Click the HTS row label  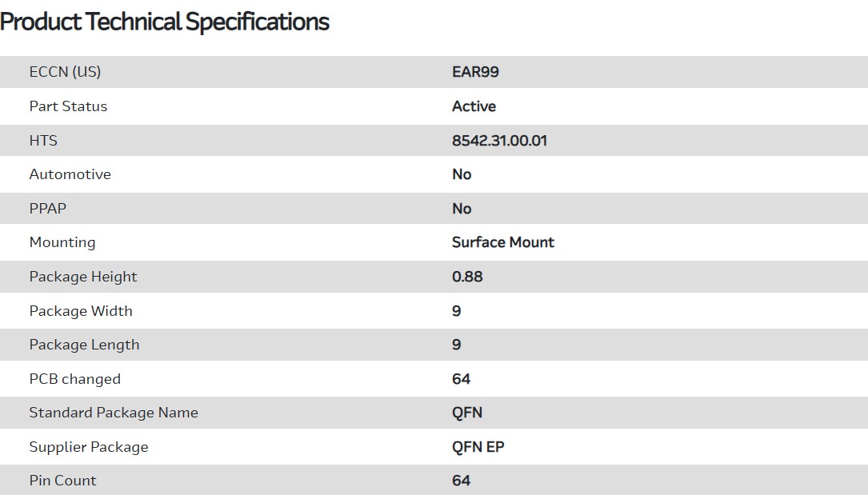(43, 141)
